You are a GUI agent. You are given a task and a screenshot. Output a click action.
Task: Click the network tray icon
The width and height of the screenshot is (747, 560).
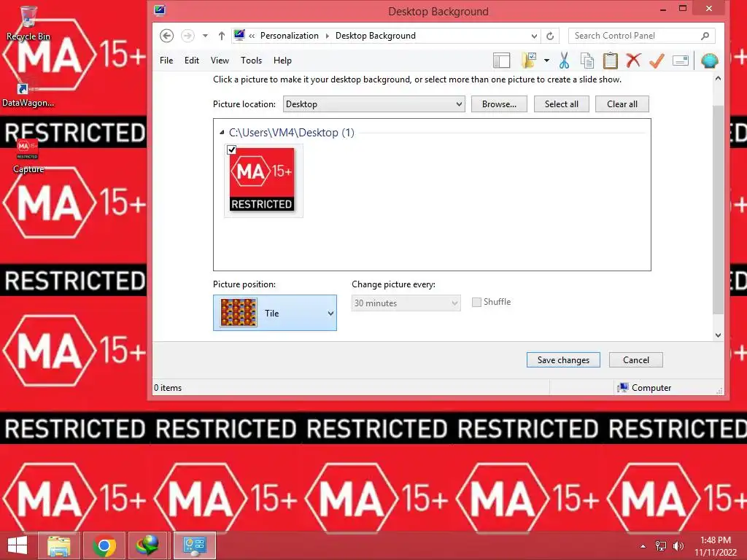pos(661,546)
